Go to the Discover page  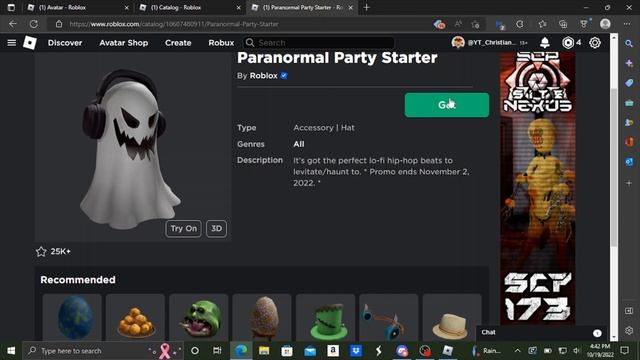[x=65, y=43]
